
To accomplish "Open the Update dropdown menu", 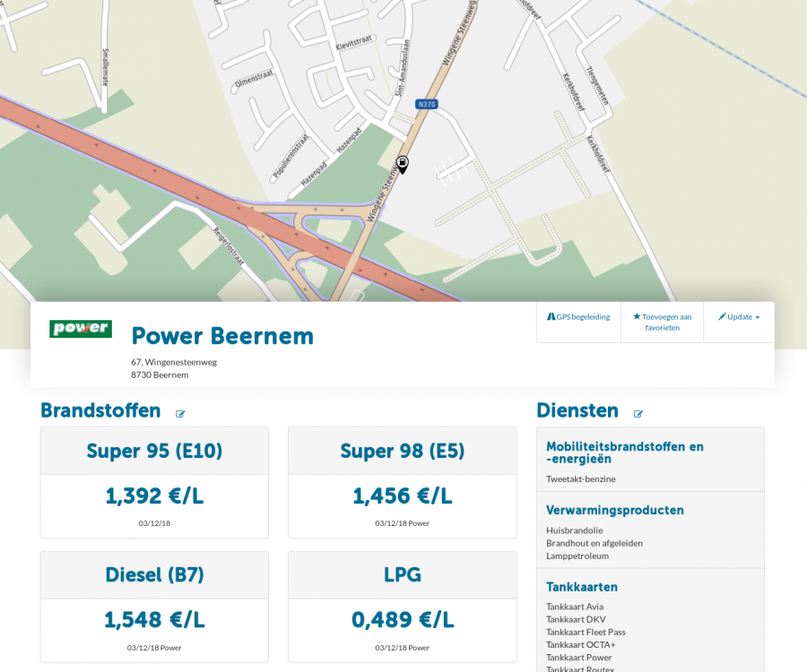I will (739, 316).
